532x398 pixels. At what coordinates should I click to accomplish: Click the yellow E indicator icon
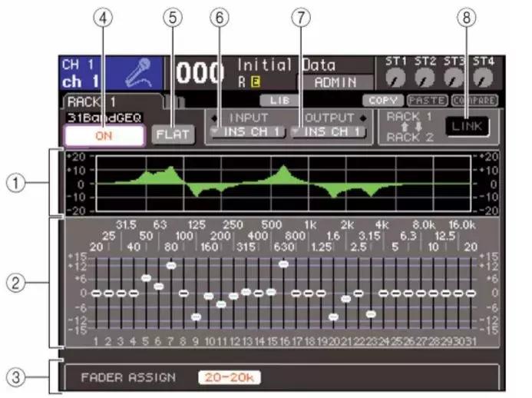[x=256, y=82]
